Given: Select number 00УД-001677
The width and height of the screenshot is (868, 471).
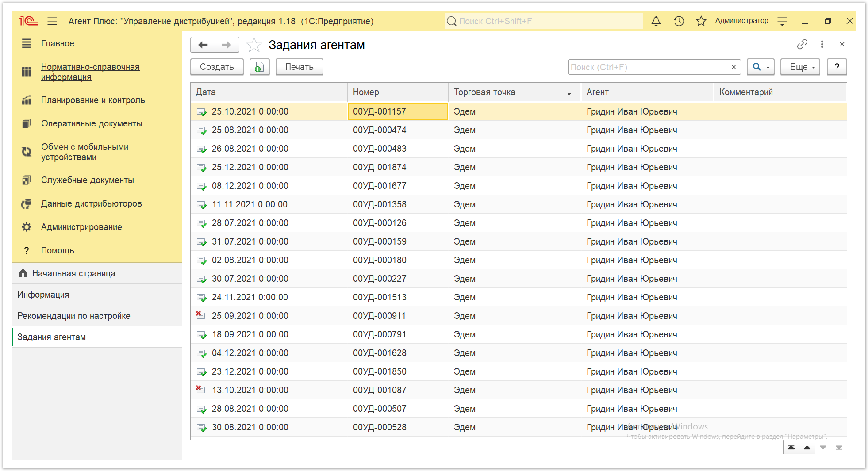Looking at the screenshot, I should (x=380, y=186).
